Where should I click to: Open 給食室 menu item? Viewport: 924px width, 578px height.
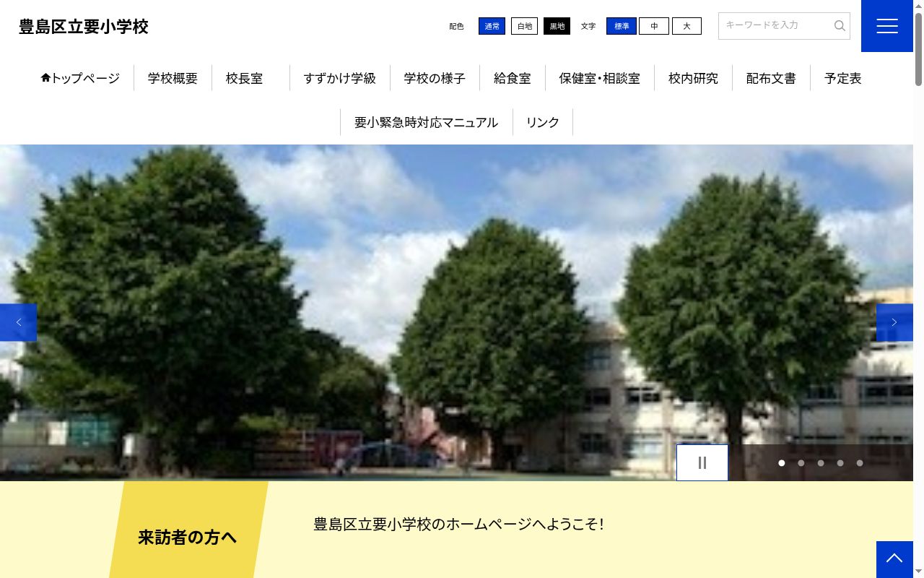tap(513, 78)
